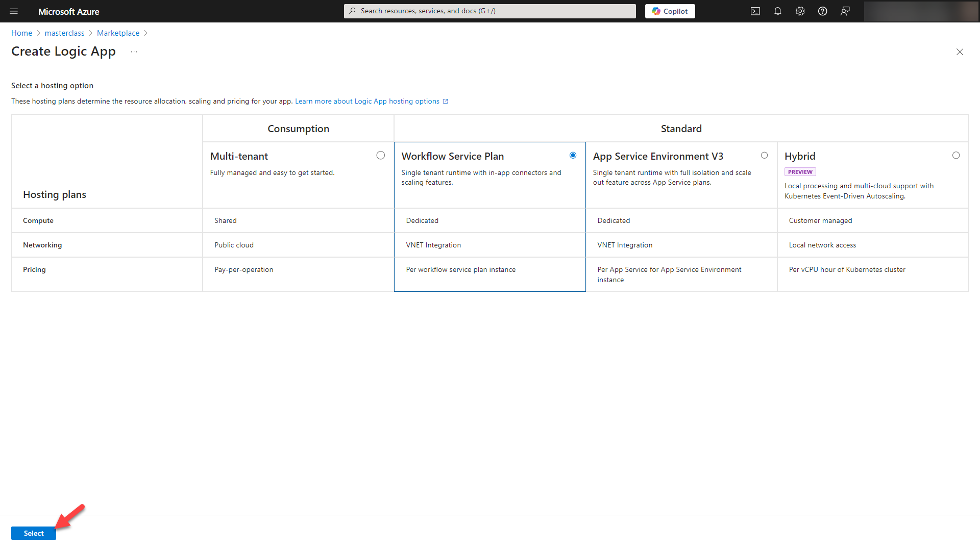
Task: Open the portal hamburger menu
Action: 14,11
